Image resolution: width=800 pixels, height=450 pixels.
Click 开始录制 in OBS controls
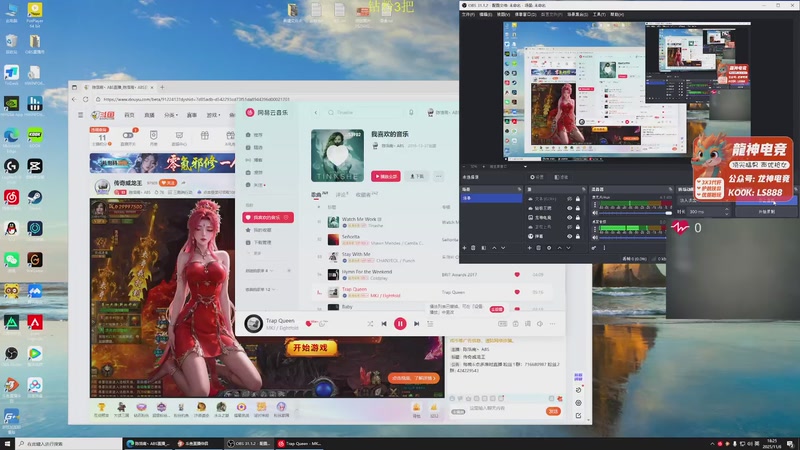point(766,211)
